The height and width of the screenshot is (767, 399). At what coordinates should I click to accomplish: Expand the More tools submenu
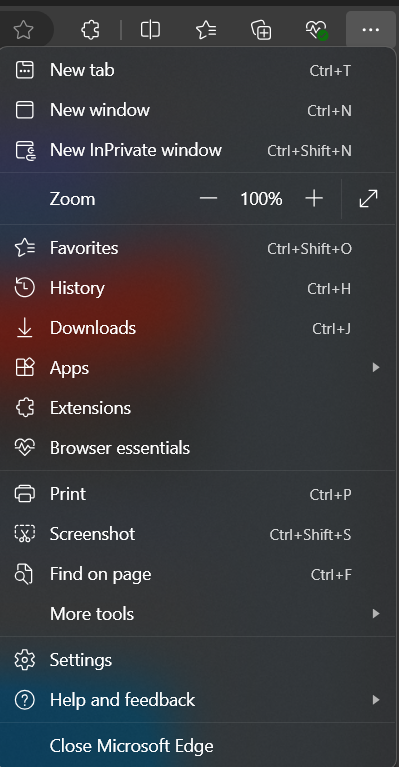pos(198,613)
